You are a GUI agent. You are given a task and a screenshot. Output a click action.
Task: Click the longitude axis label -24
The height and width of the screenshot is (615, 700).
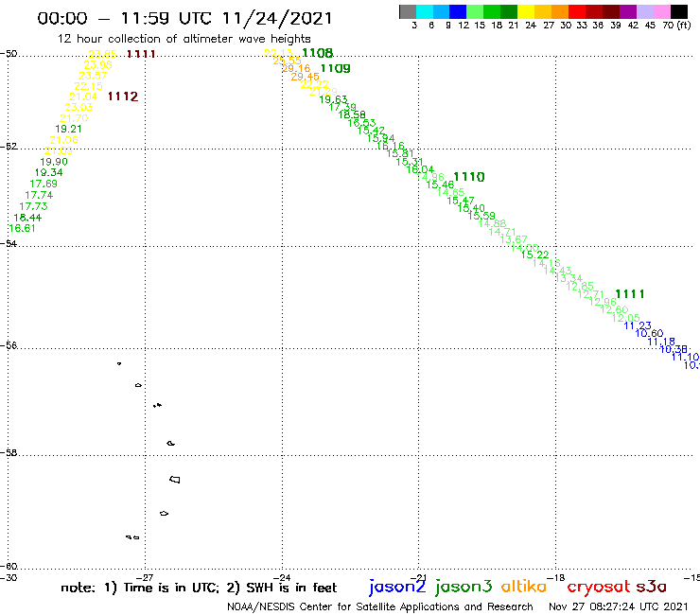tap(283, 578)
